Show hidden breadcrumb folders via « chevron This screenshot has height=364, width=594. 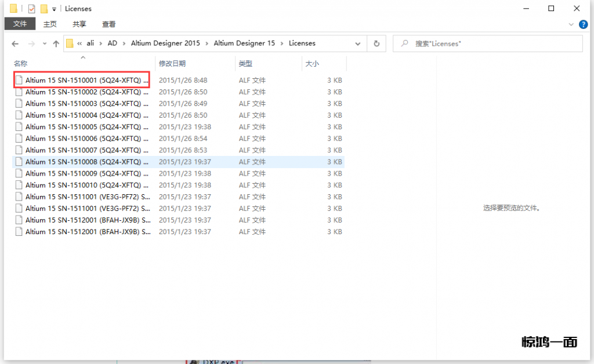coord(79,43)
